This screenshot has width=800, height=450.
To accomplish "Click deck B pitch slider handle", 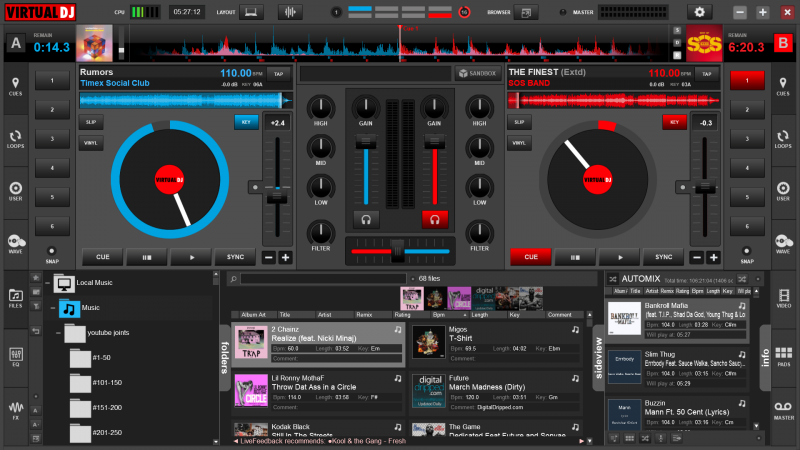I will tap(705, 188).
